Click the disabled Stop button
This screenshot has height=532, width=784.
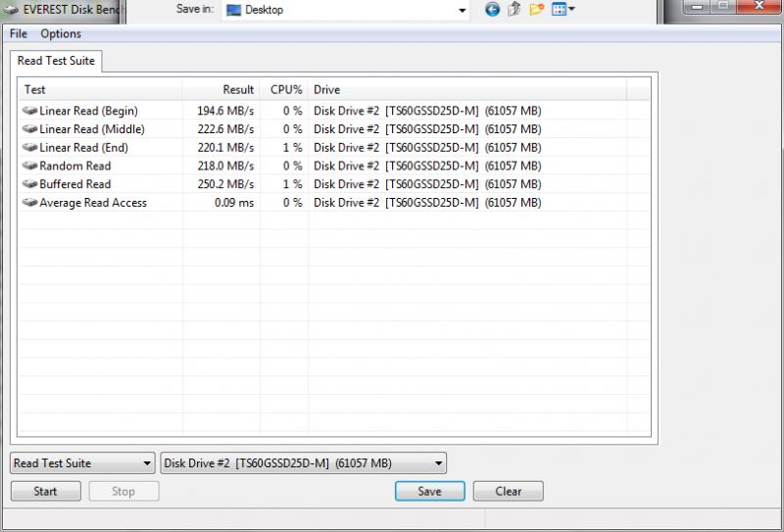coord(123,492)
